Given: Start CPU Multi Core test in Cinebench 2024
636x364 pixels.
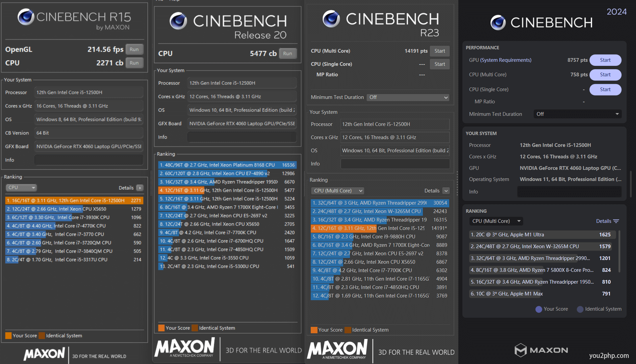Looking at the screenshot, I should 605,75.
